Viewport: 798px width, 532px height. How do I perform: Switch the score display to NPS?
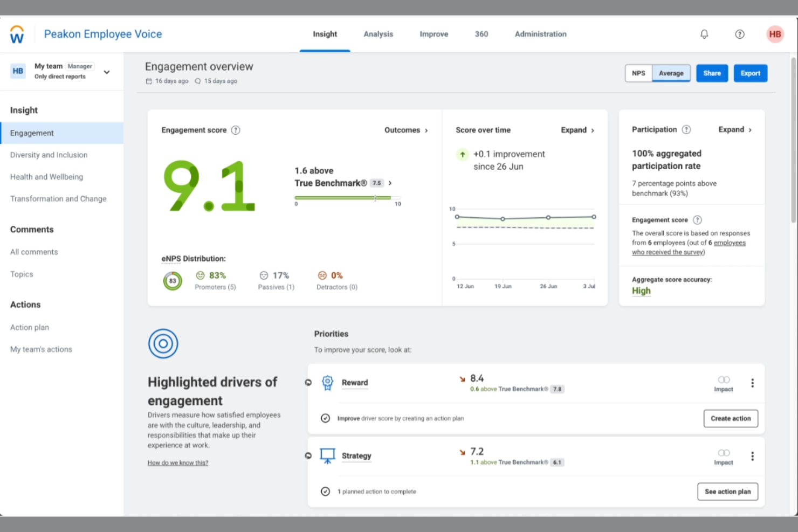638,73
